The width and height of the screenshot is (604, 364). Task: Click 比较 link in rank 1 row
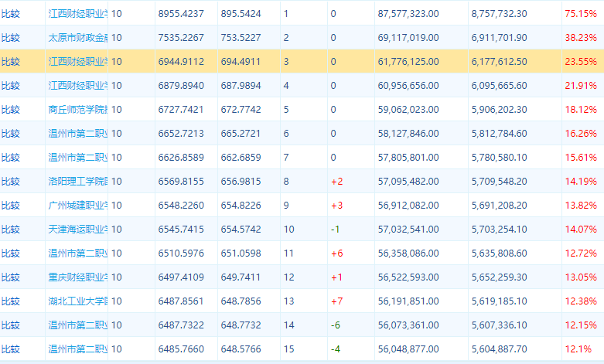[10, 13]
